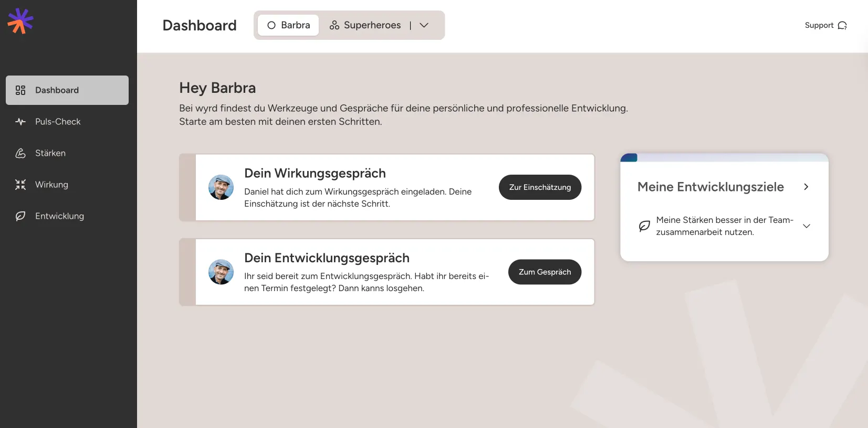Expand the Stärken development goal entry

coord(807,226)
